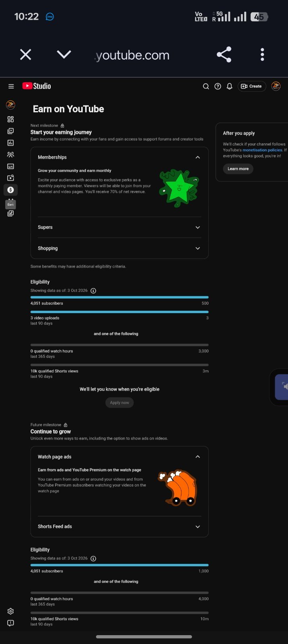Open Analytics in the sidebar

10,142
